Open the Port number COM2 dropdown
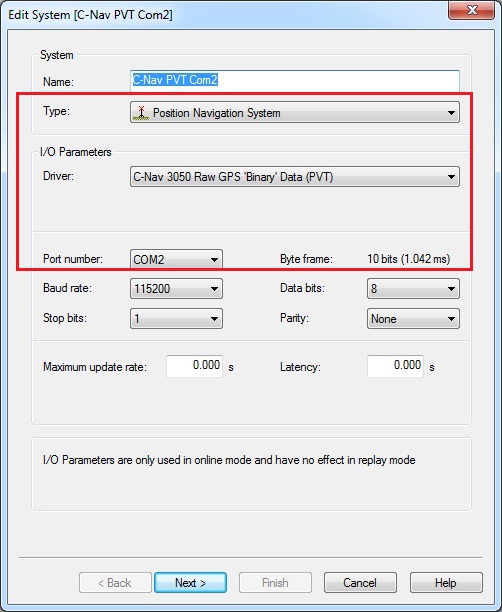The image size is (502, 612). [176, 259]
